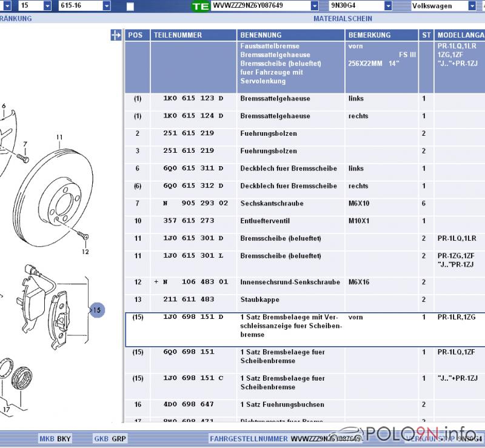Open the VIN WVWZZZ9NZ6Y087649 dropdown arrow

click(x=315, y=5)
